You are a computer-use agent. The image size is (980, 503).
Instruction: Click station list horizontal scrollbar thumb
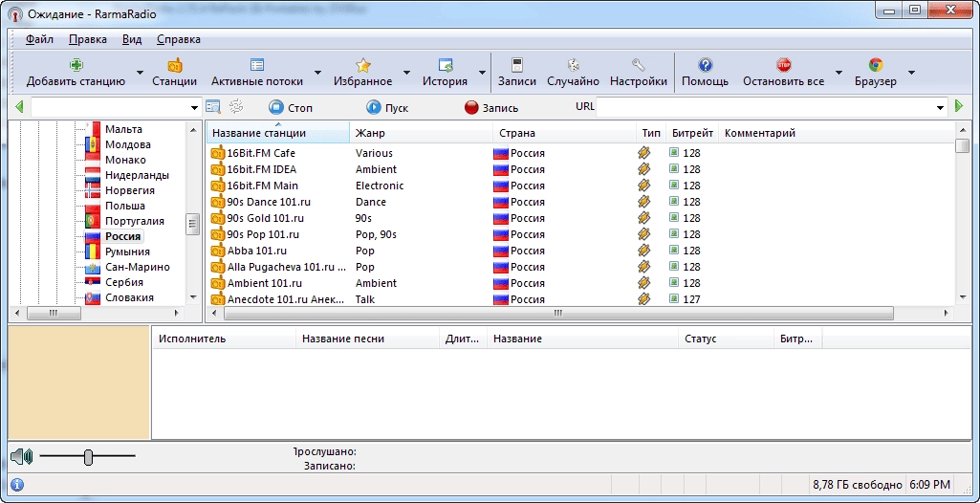[x=558, y=313]
